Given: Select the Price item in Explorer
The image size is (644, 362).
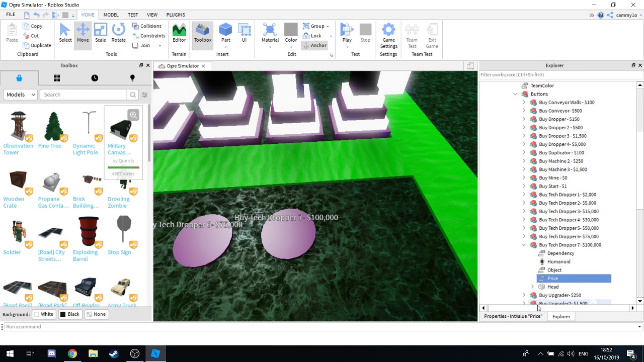Looking at the screenshot, I should click(574, 279).
